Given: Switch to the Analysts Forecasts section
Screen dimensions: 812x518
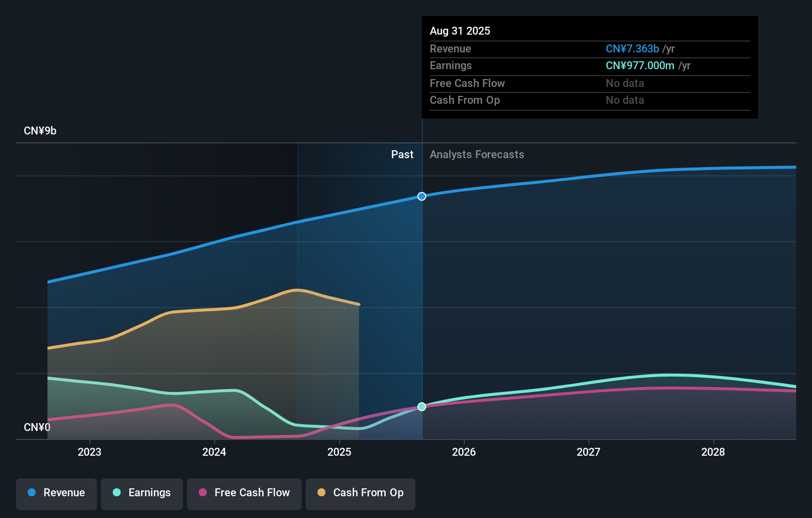Looking at the screenshot, I should click(476, 154).
